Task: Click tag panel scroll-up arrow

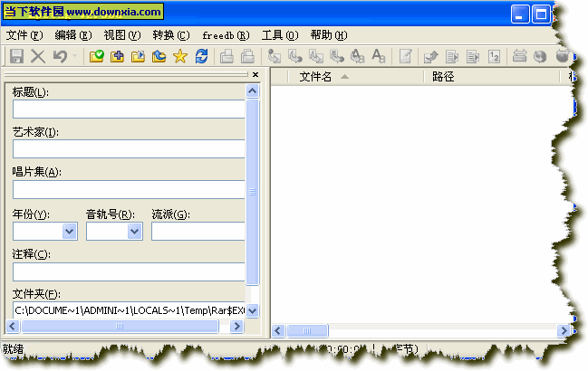Action: click(x=253, y=91)
